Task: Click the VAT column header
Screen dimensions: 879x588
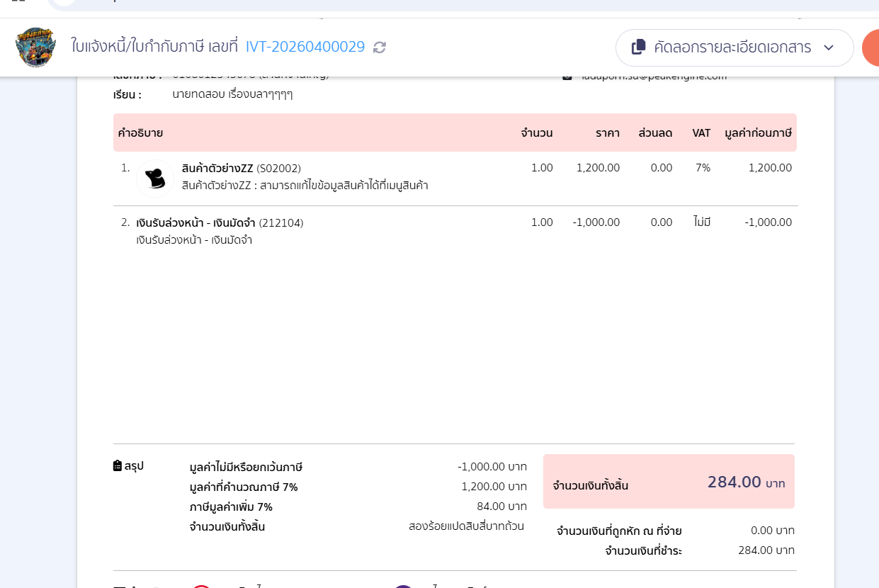Action: click(x=701, y=132)
